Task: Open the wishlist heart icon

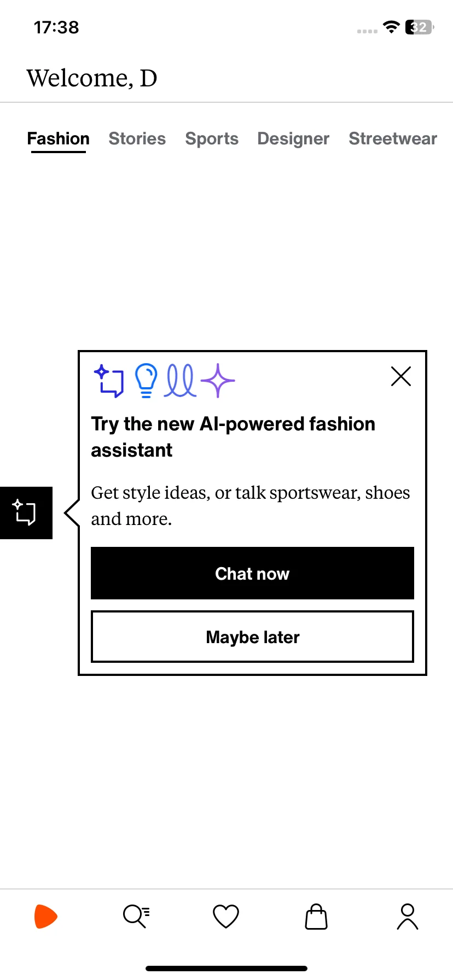Action: tap(226, 917)
